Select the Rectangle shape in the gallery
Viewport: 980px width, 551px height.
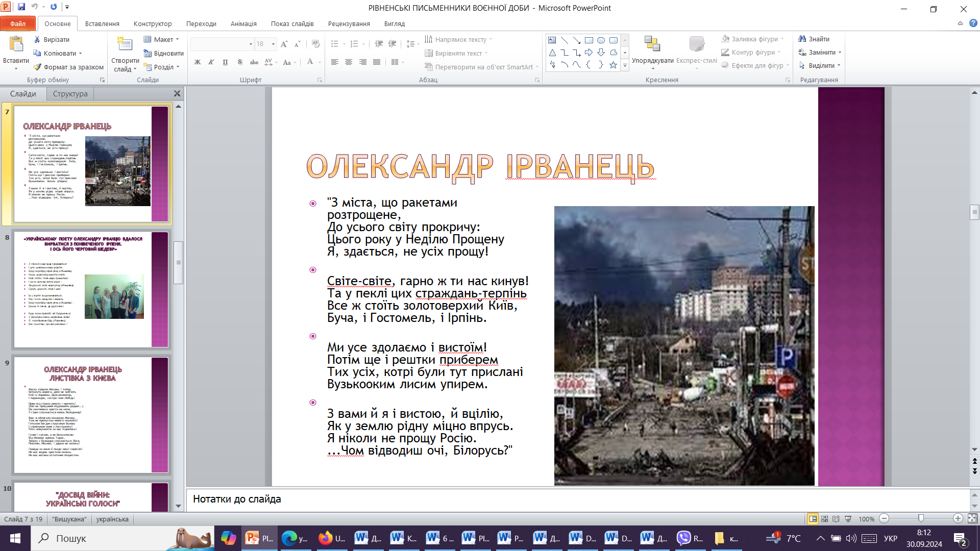[x=589, y=40]
